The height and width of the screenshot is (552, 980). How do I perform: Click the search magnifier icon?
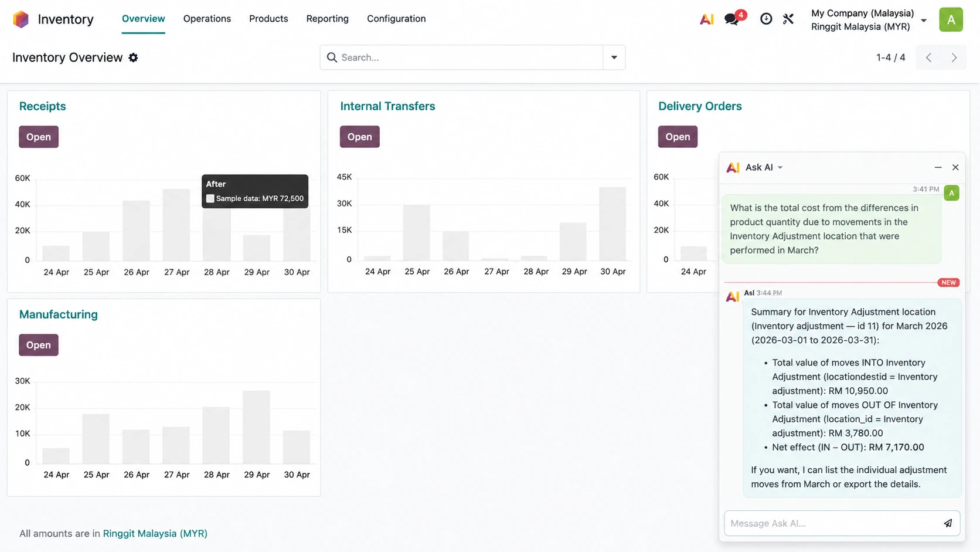[332, 57]
